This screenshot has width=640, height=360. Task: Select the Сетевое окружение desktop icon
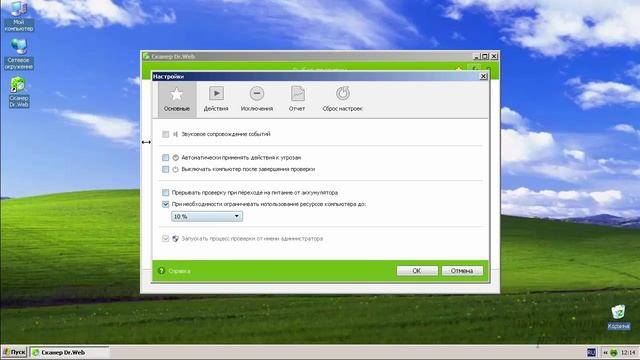click(19, 54)
